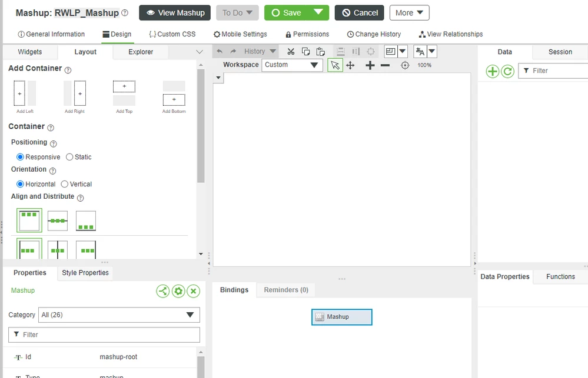Switch to the Session tab
Image resolution: width=588 pixels, height=378 pixels.
point(560,52)
